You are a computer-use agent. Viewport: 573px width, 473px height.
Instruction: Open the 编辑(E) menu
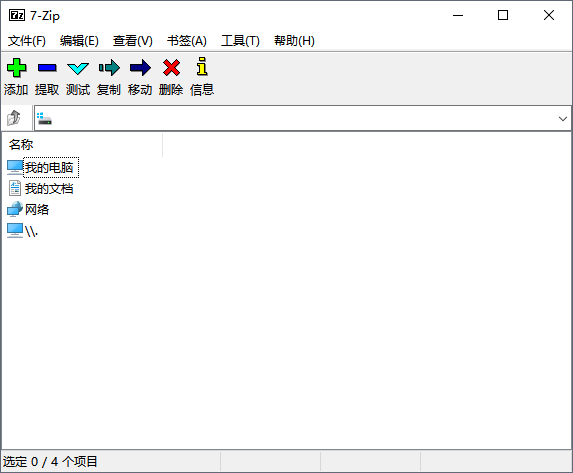79,41
